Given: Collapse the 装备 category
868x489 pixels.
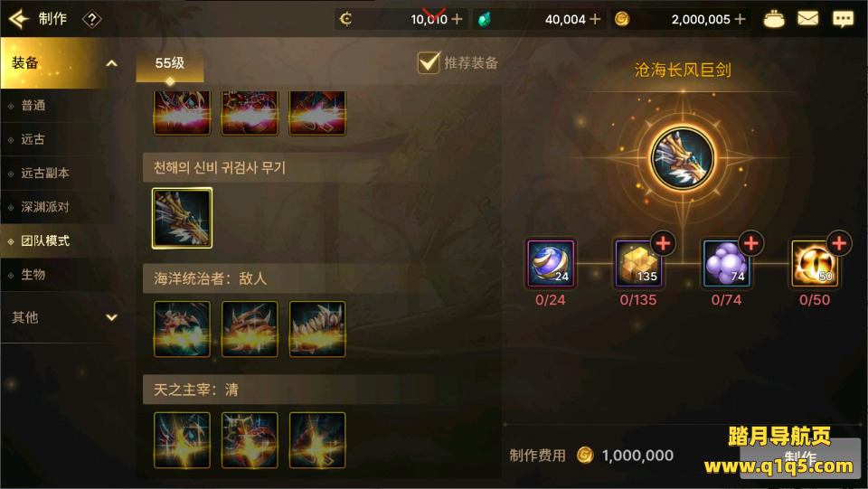Looking at the screenshot, I should [111, 63].
